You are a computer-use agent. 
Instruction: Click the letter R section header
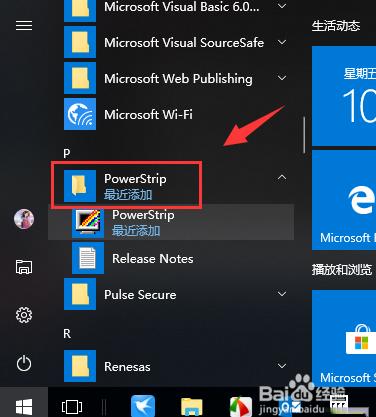(67, 334)
